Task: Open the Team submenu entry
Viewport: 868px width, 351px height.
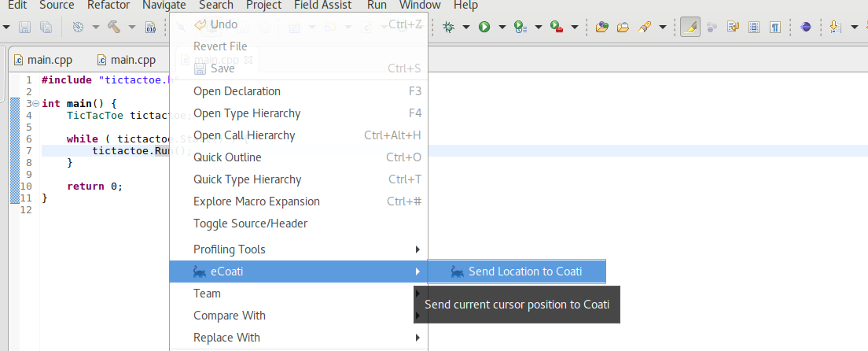Action: (x=299, y=294)
